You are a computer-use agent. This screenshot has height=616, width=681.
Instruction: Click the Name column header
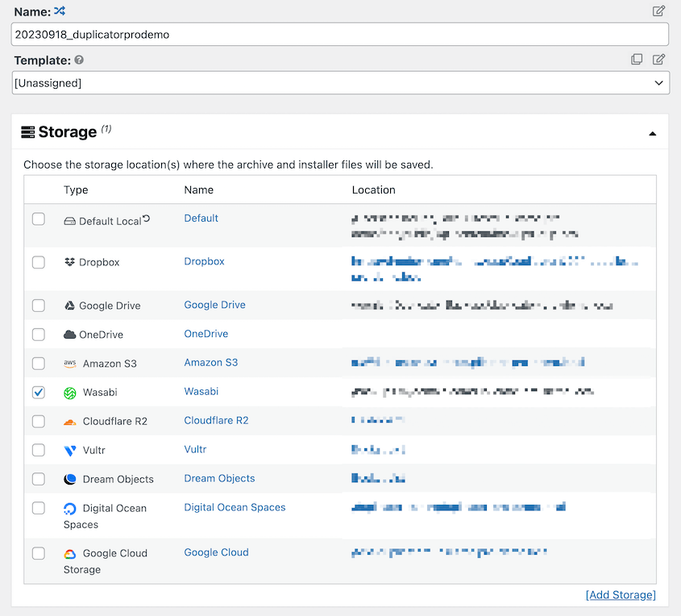pyautogui.click(x=198, y=189)
